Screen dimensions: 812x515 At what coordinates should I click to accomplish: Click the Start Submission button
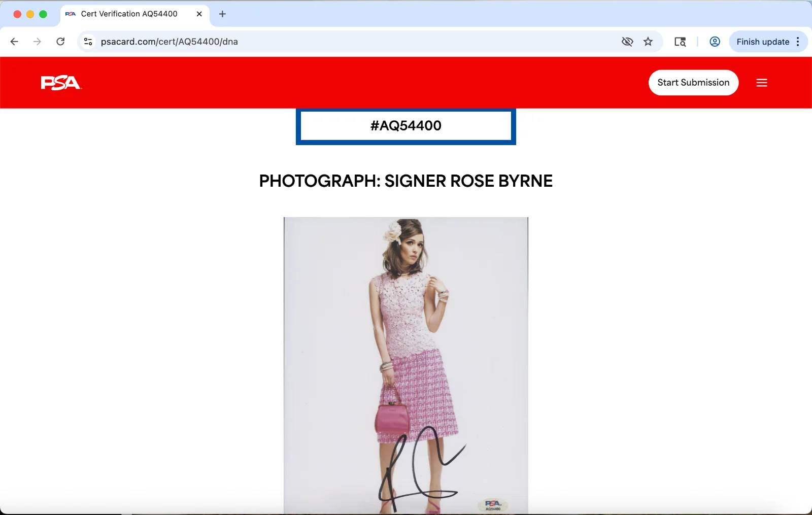(693, 83)
